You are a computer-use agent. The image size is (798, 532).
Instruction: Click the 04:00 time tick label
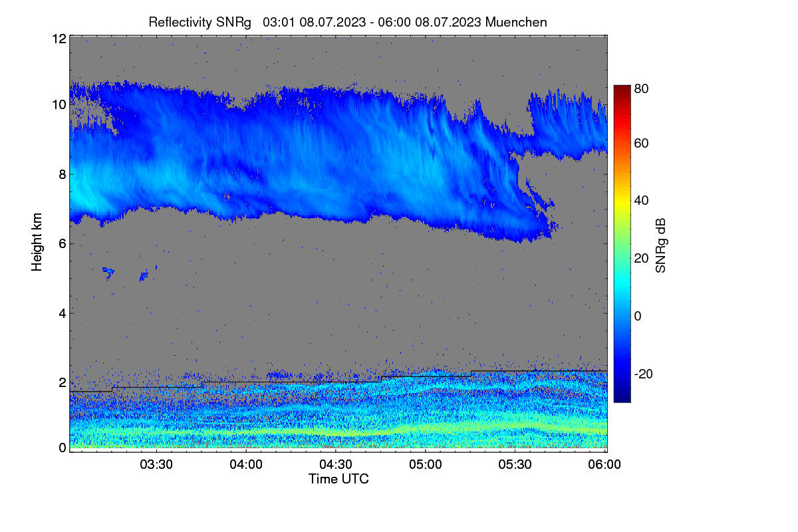(x=247, y=465)
